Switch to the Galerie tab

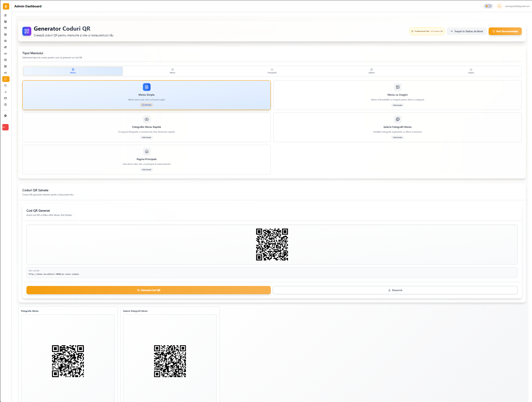coord(372,71)
